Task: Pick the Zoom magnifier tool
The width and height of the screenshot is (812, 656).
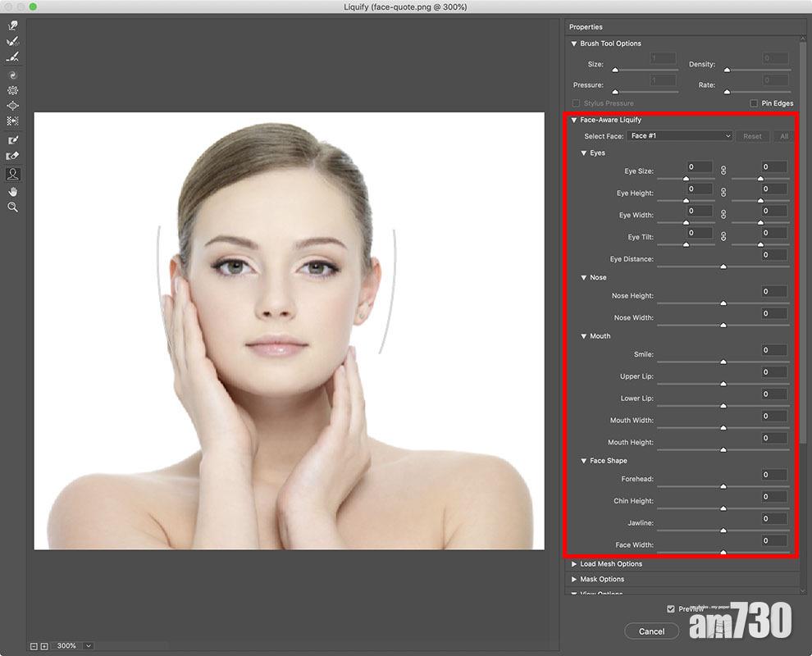Action: pos(12,207)
